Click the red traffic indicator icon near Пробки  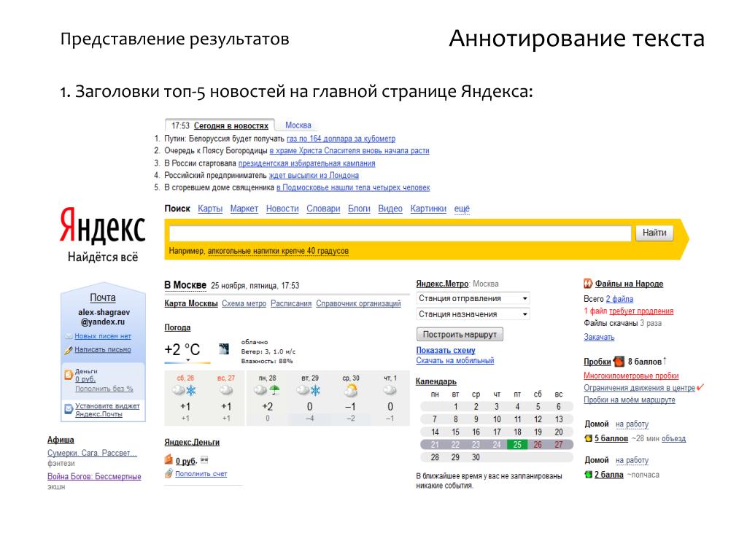619,362
